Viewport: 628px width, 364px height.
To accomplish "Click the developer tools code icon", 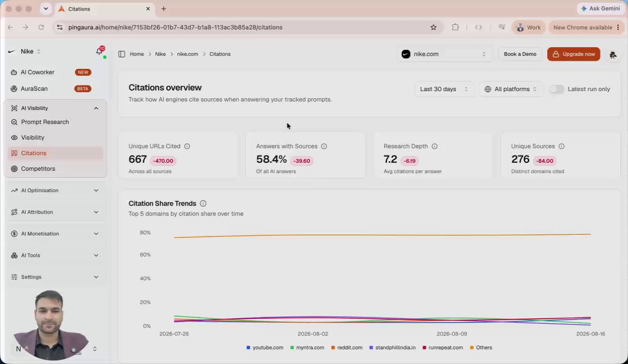I will [478, 27].
